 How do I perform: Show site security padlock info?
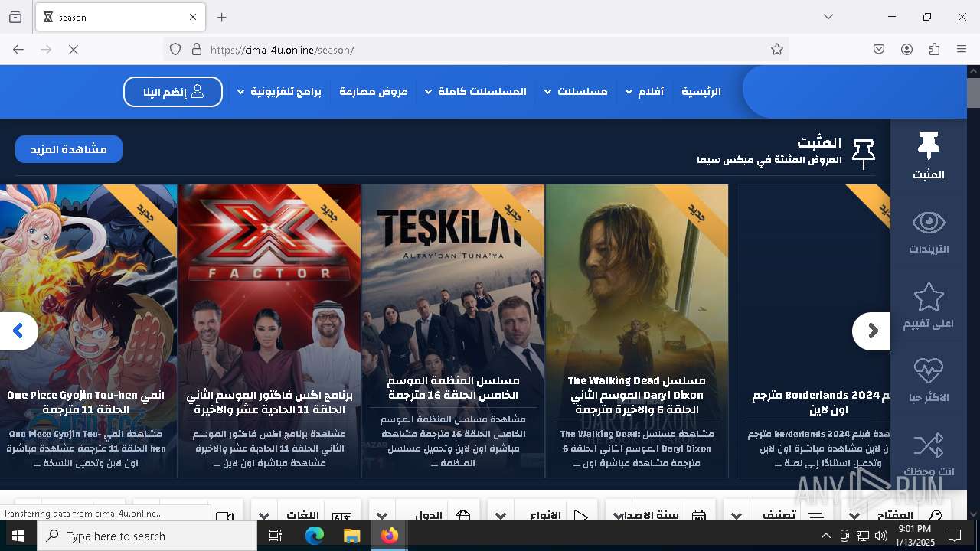[x=197, y=50]
